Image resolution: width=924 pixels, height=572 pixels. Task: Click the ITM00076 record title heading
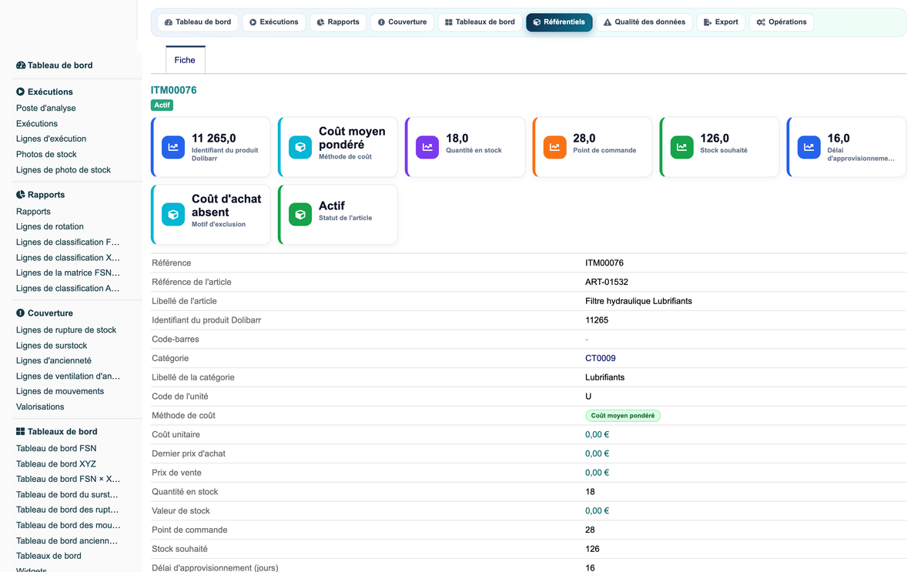[174, 90]
